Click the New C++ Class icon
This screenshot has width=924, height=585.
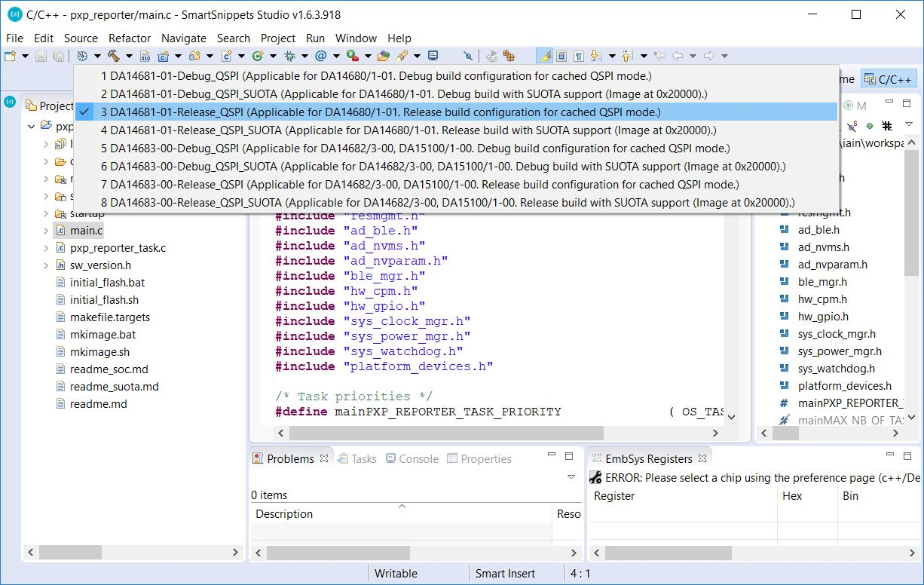[258, 56]
